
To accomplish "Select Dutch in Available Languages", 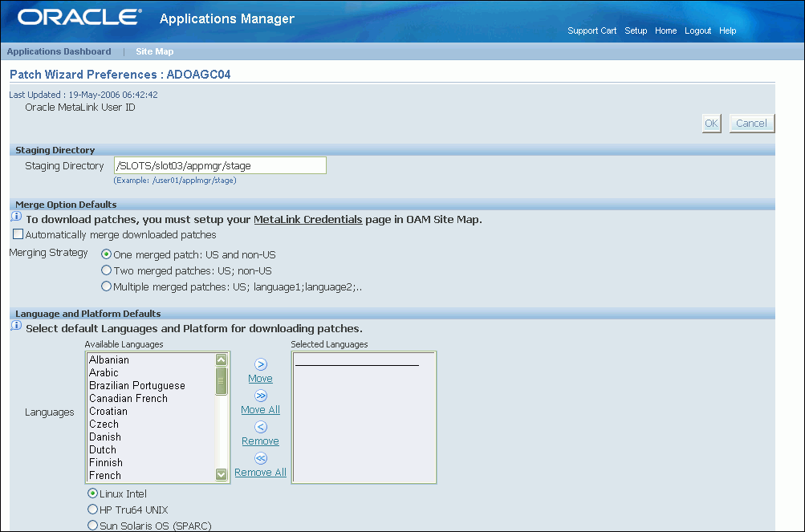I will 151,449.
